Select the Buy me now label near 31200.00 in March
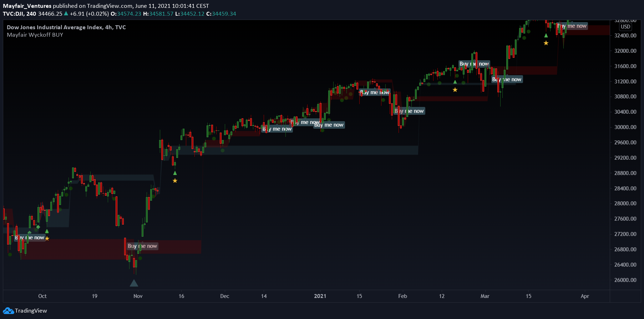 click(x=507, y=79)
